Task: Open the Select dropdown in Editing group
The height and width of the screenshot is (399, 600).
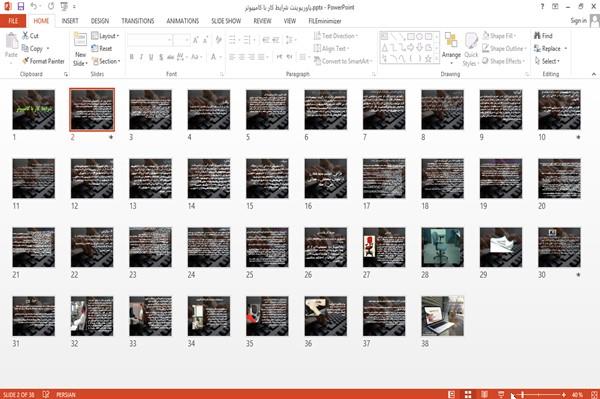Action: [x=547, y=61]
